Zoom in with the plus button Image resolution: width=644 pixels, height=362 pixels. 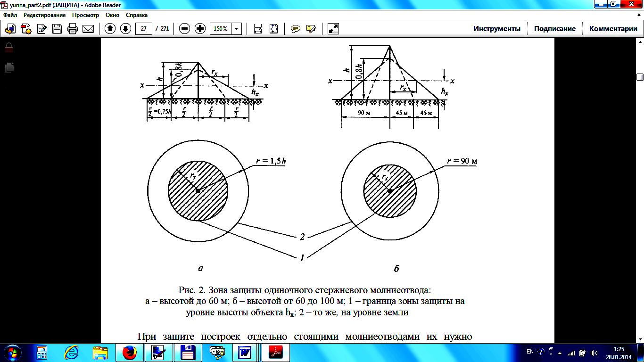tap(200, 29)
